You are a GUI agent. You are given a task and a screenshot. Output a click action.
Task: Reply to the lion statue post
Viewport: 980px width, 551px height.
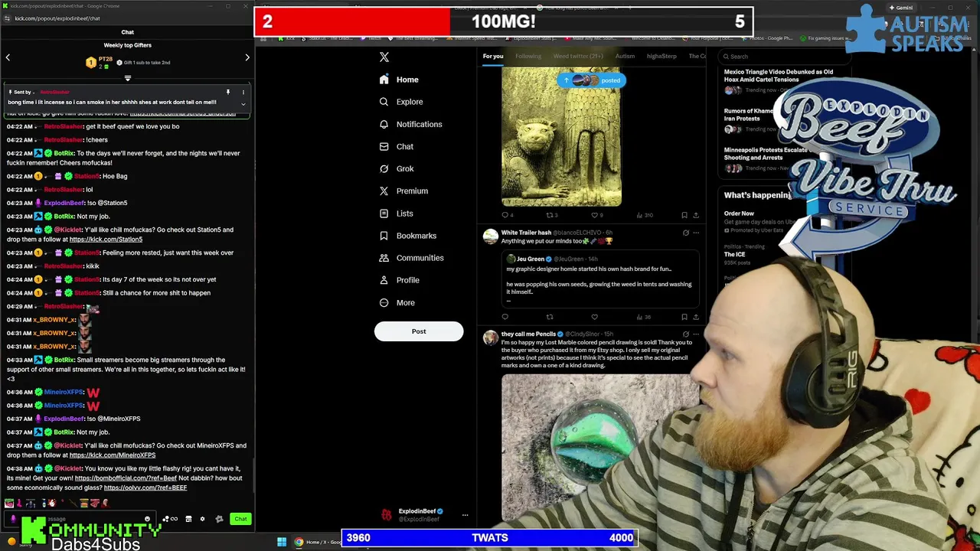[x=505, y=215]
